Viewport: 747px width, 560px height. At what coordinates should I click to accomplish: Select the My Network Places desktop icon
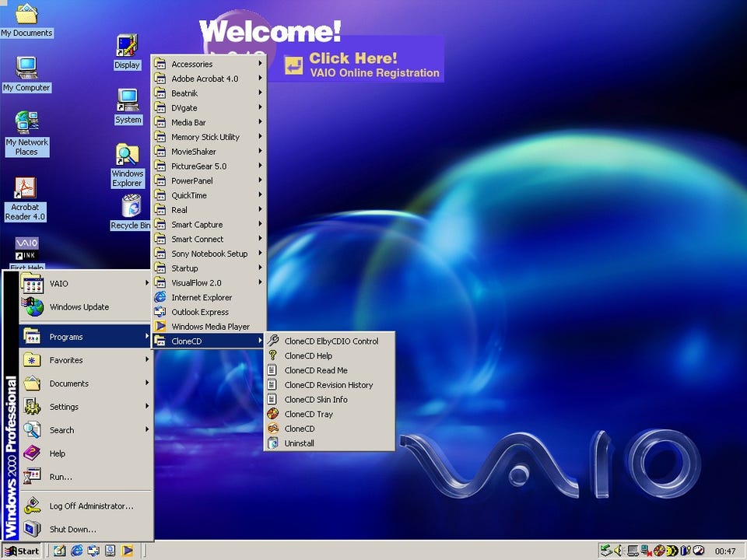26,133
